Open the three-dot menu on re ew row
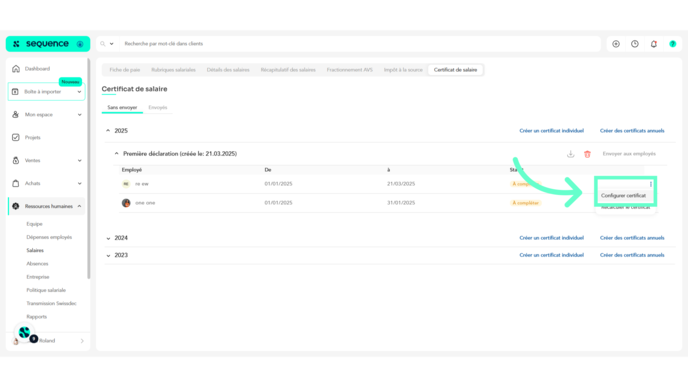 [651, 184]
